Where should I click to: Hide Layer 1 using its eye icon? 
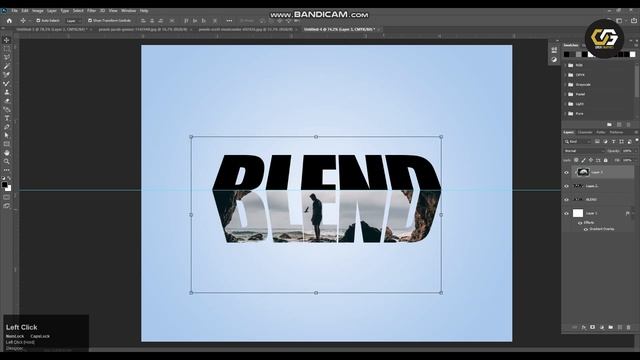pos(567,213)
